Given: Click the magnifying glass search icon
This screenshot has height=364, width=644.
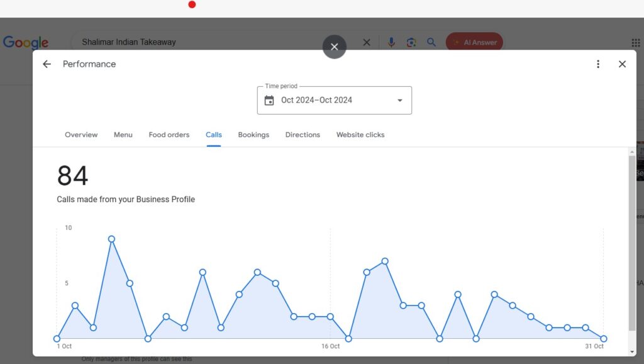Looking at the screenshot, I should tap(431, 42).
